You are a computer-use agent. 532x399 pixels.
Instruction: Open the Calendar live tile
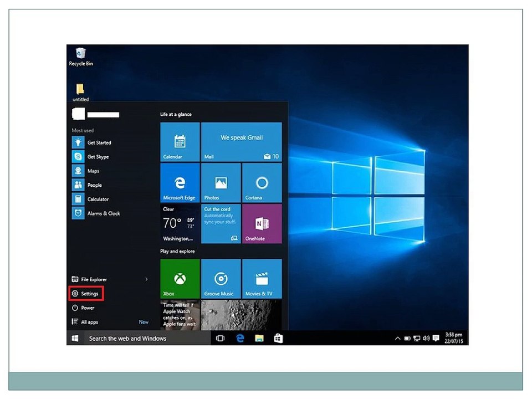[180, 142]
